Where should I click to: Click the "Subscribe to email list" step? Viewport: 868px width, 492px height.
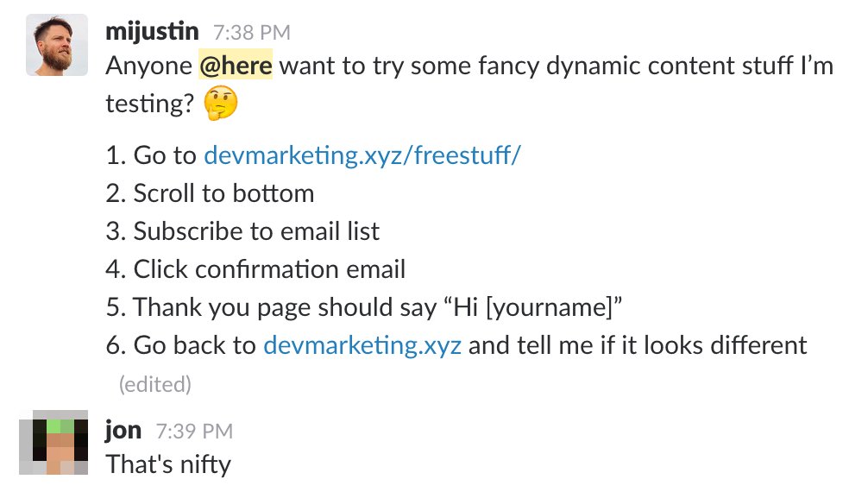tap(255, 231)
